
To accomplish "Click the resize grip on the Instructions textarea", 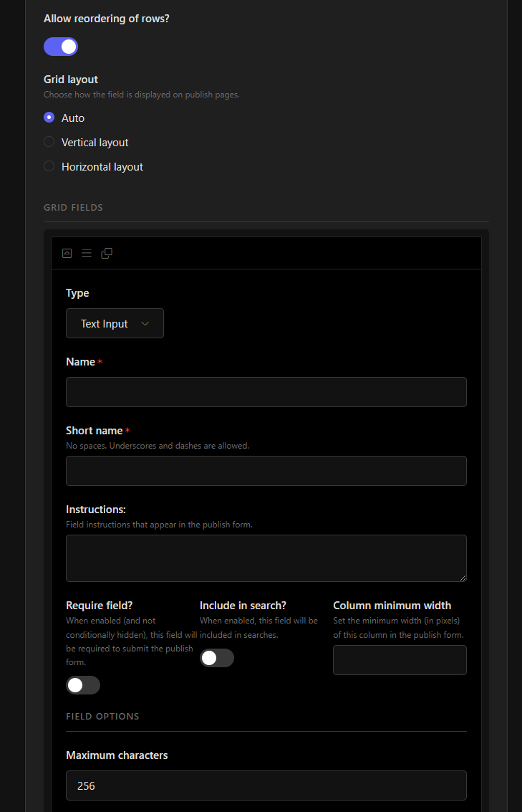I will [x=462, y=577].
